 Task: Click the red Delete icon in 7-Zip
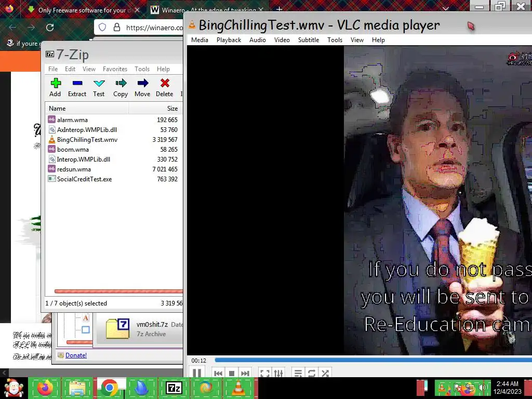[x=165, y=87]
